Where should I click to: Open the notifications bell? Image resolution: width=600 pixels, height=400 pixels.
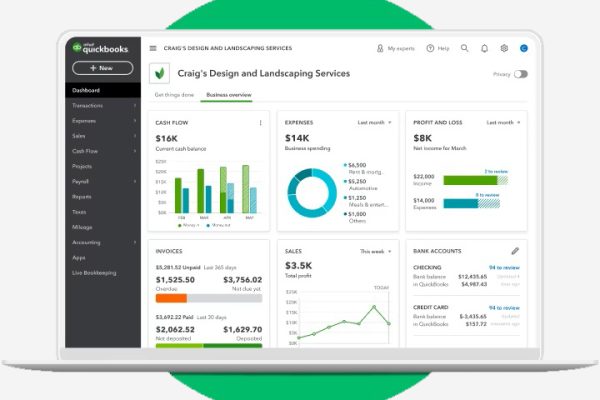tap(485, 48)
